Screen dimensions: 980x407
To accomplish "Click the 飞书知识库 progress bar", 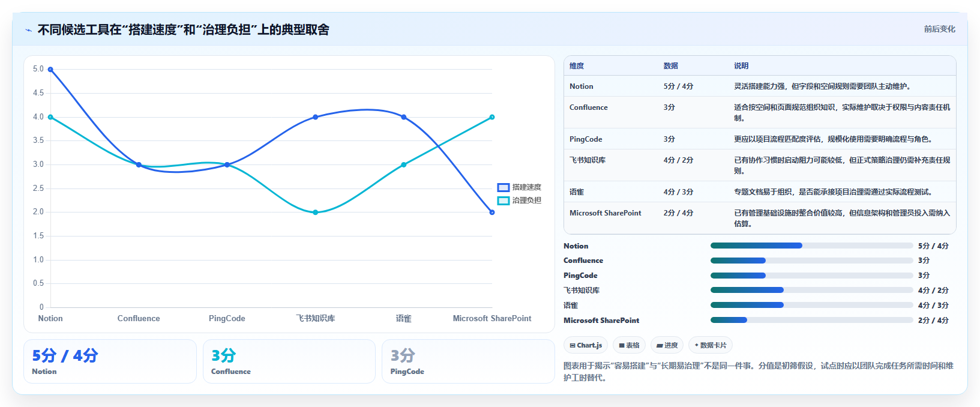I will (811, 290).
